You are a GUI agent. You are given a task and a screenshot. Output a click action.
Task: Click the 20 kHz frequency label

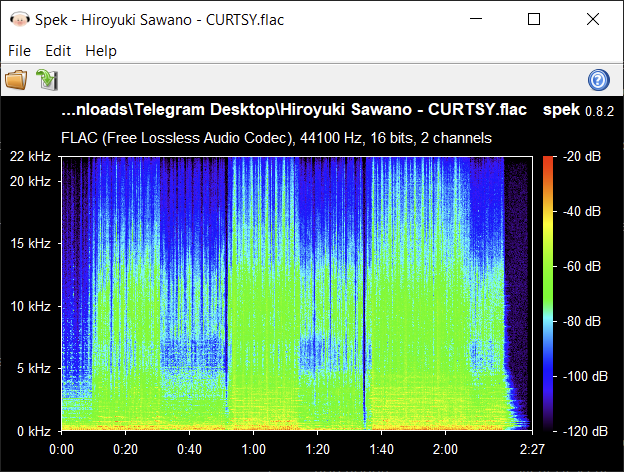30,181
